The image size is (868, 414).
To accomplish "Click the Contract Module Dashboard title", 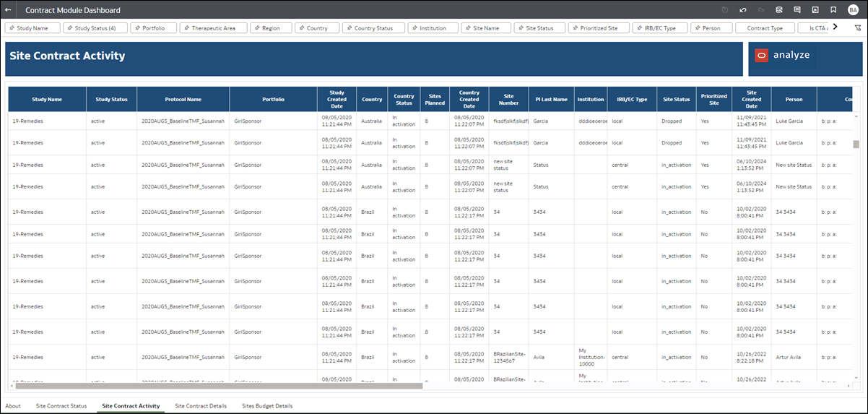I will pyautogui.click(x=73, y=10).
